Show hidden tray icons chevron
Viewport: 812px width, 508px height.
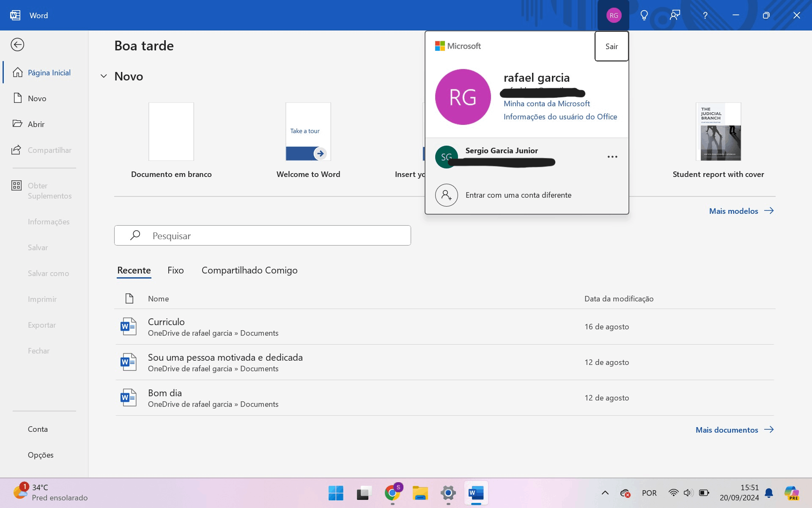605,493
